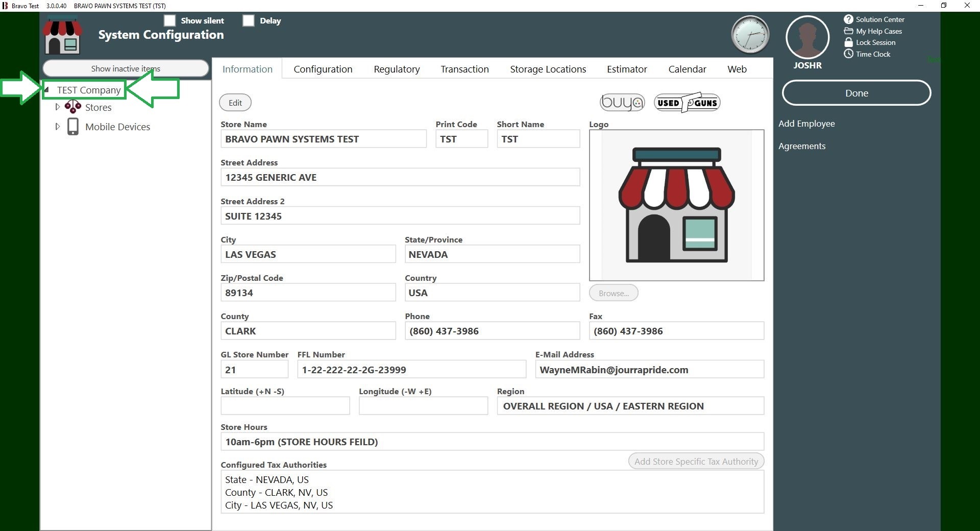
Task: Switch to the Transaction tab
Action: (x=464, y=69)
